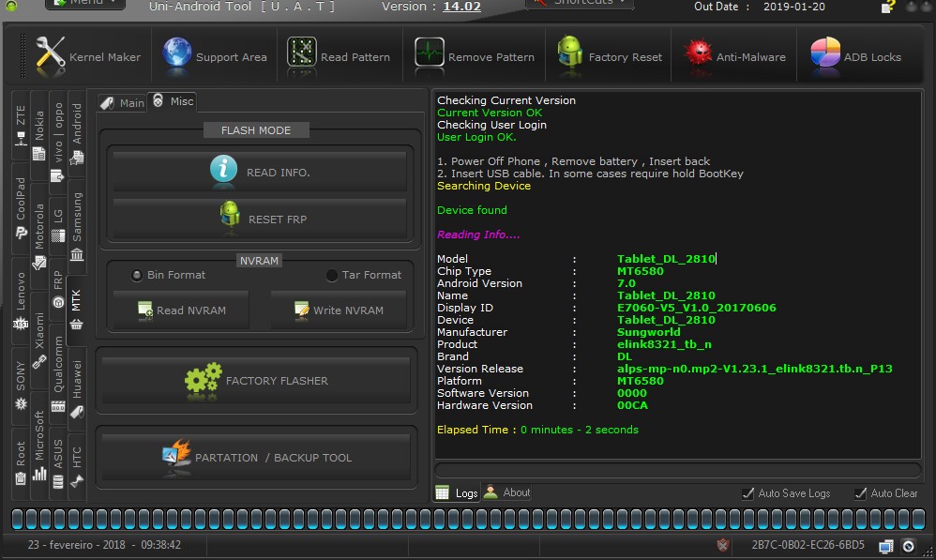Open the About tab
936x560 pixels.
(507, 492)
